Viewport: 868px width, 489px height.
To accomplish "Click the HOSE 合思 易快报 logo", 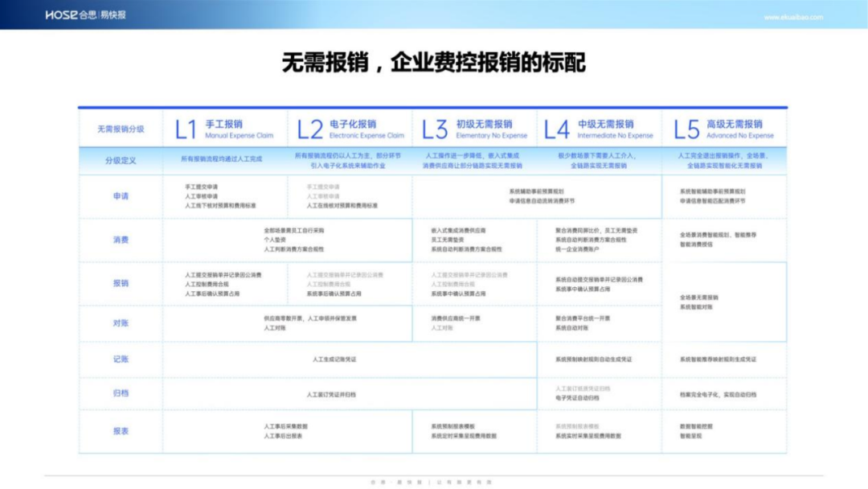I will pyautogui.click(x=86, y=15).
